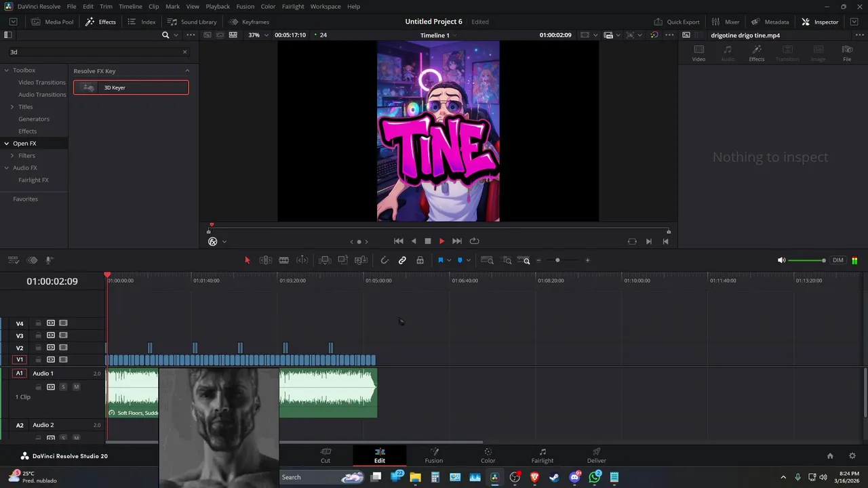
Task: Mute Audio 1 track with M
Action: (x=76, y=387)
